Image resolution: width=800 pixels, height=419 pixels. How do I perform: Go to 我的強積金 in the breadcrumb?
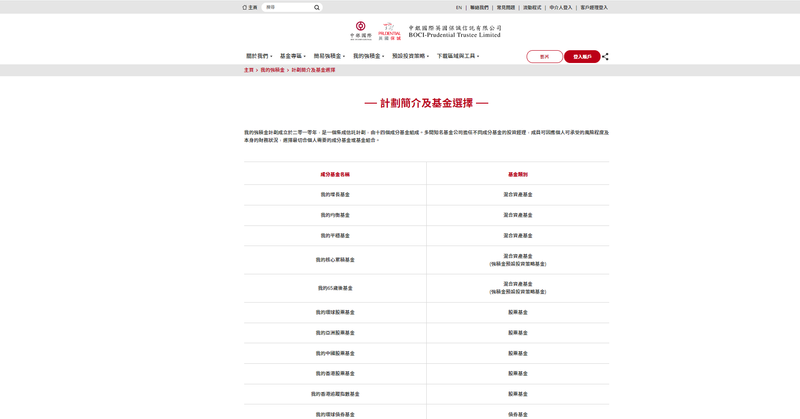click(x=272, y=70)
